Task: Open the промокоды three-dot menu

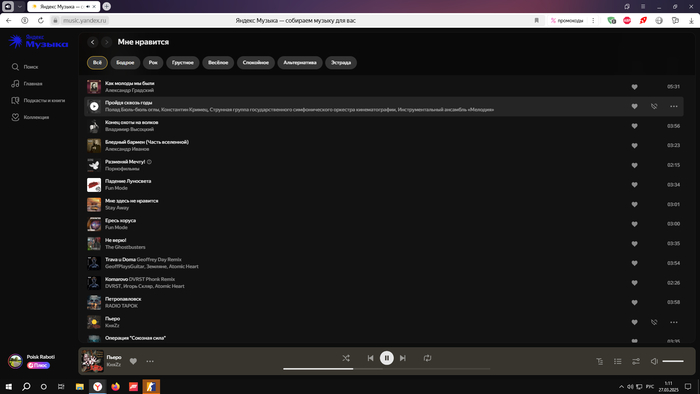Action: coord(593,21)
